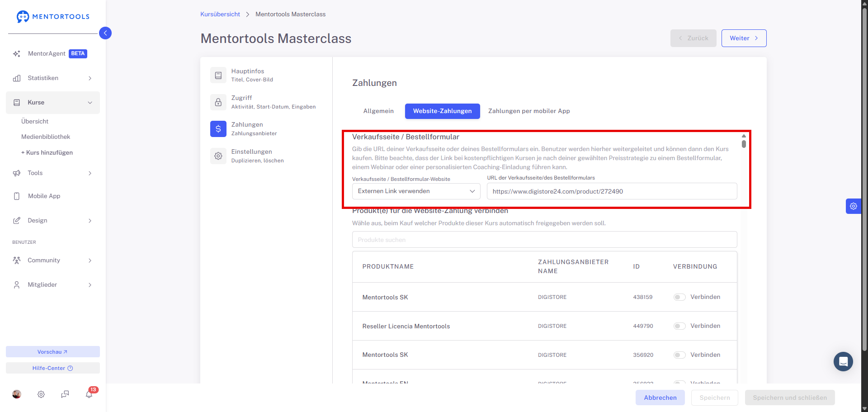
Task: Open settings gear in bottom sidebar
Action: pyautogui.click(x=41, y=394)
